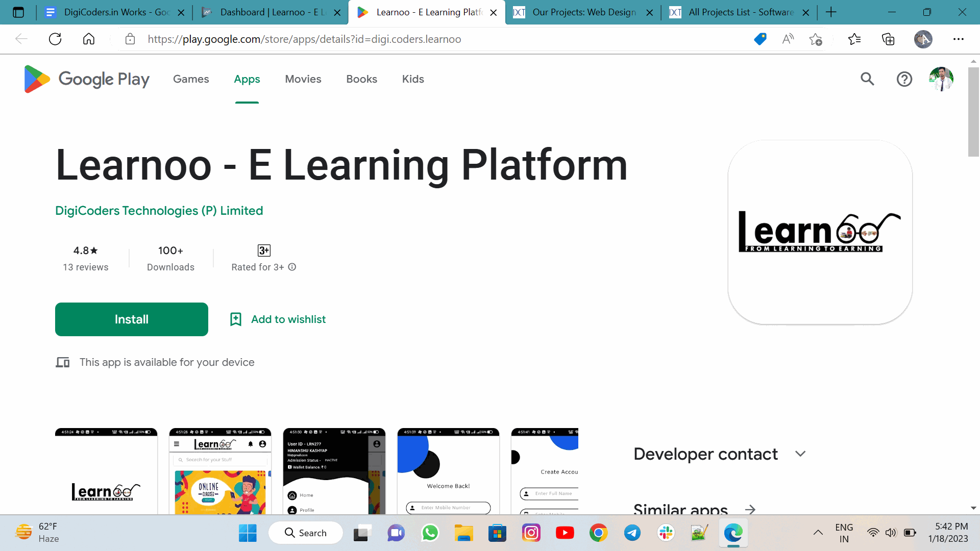This screenshot has height=551, width=980.
Task: Close the Learnoo E Learning tab
Action: (494, 13)
